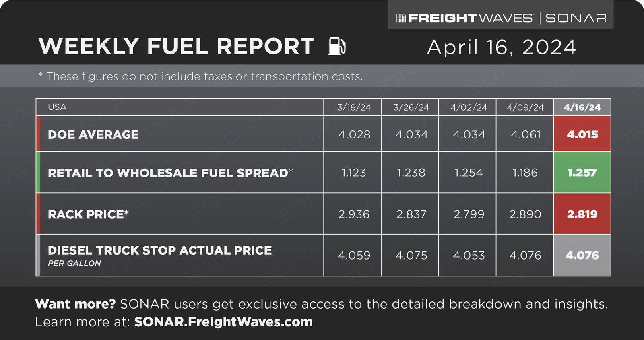Select the DOE AVERAGE row label
This screenshot has width=644, height=340.
93,134
